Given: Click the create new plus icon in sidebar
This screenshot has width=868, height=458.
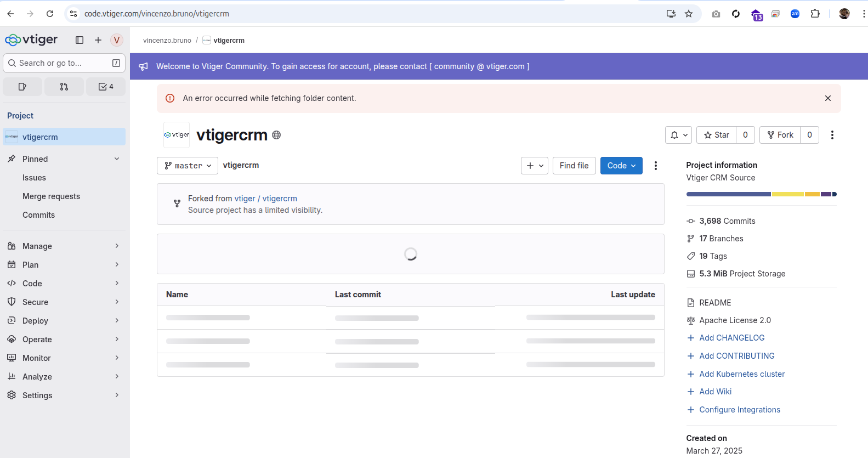Looking at the screenshot, I should pos(98,40).
